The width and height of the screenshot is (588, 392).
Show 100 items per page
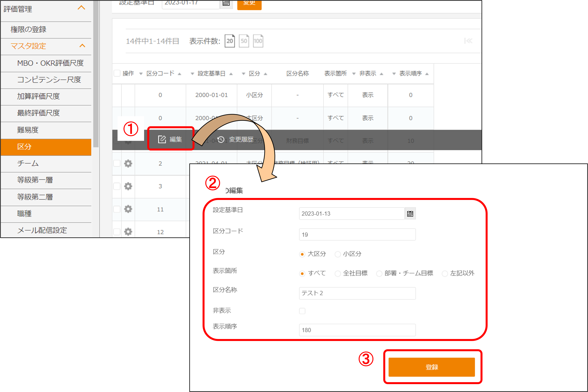258,41
